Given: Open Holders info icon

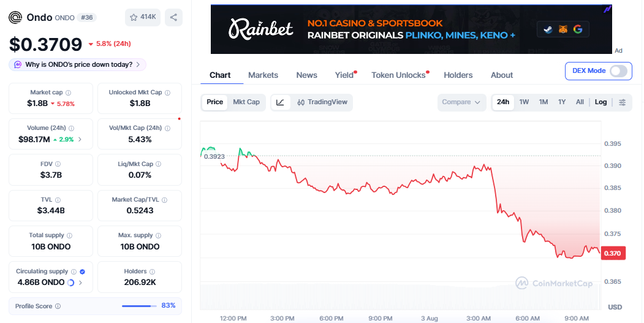Looking at the screenshot, I should 152,272.
